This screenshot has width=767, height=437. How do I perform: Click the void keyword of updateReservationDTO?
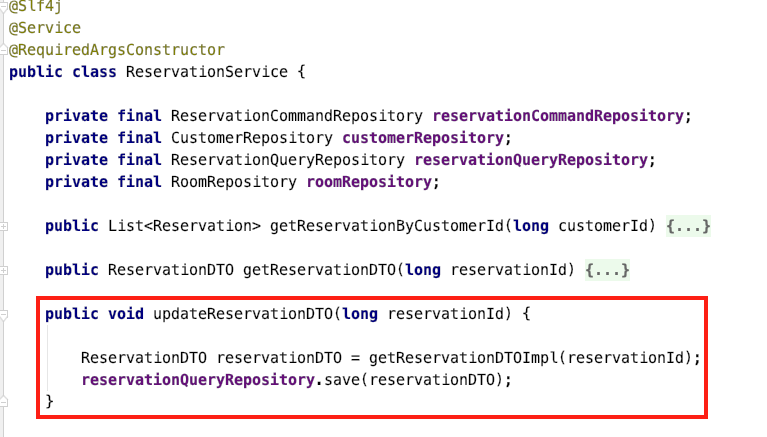tap(126, 314)
